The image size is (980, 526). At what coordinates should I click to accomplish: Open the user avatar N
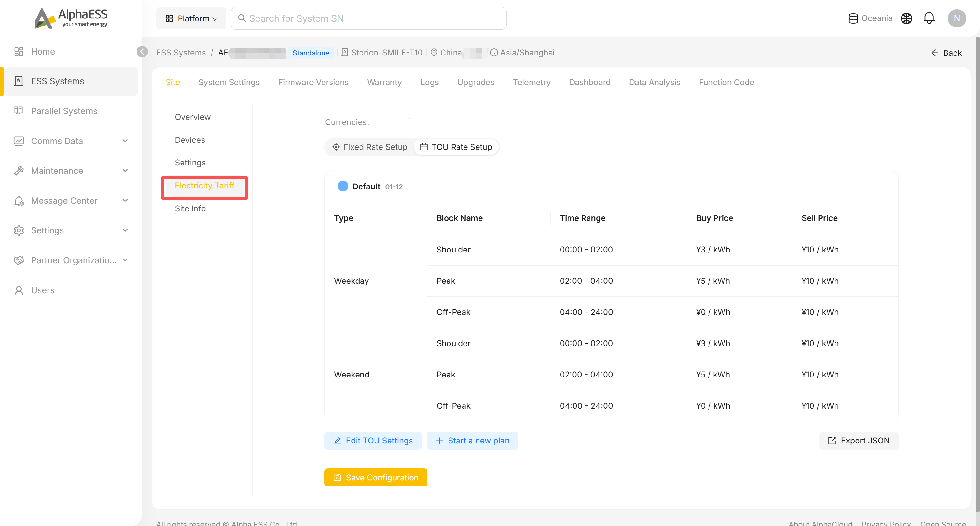[x=956, y=18]
